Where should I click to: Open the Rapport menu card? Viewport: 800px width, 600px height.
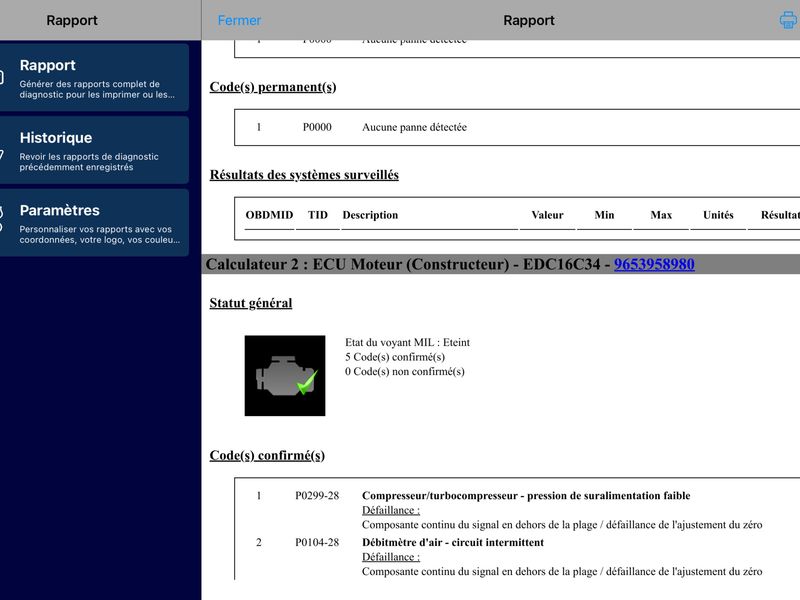pos(94,77)
